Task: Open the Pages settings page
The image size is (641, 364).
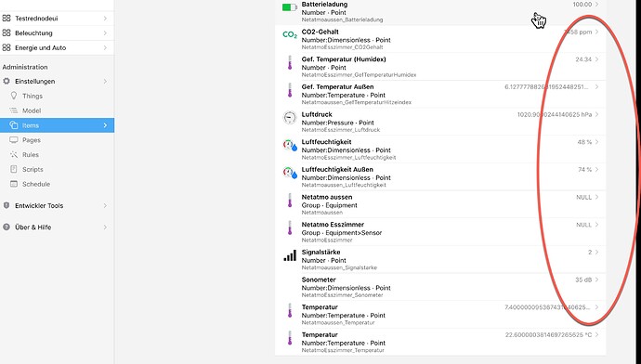Action: (58, 140)
